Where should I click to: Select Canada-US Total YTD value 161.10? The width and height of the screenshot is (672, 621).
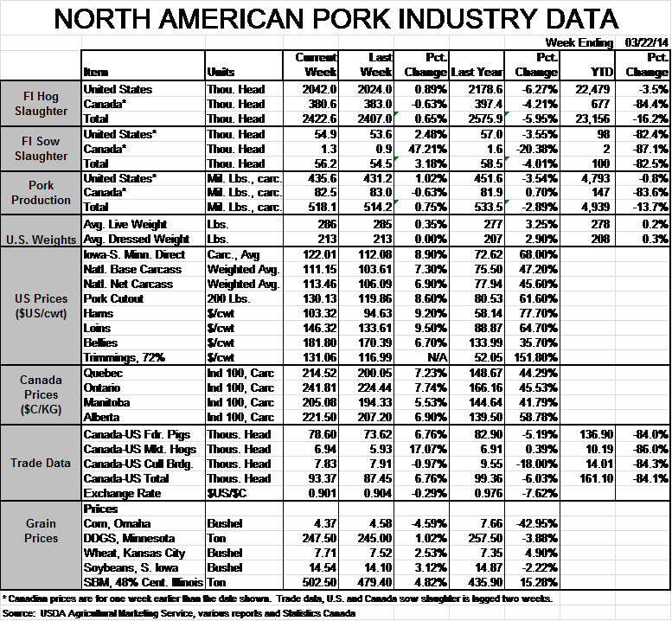[596, 478]
